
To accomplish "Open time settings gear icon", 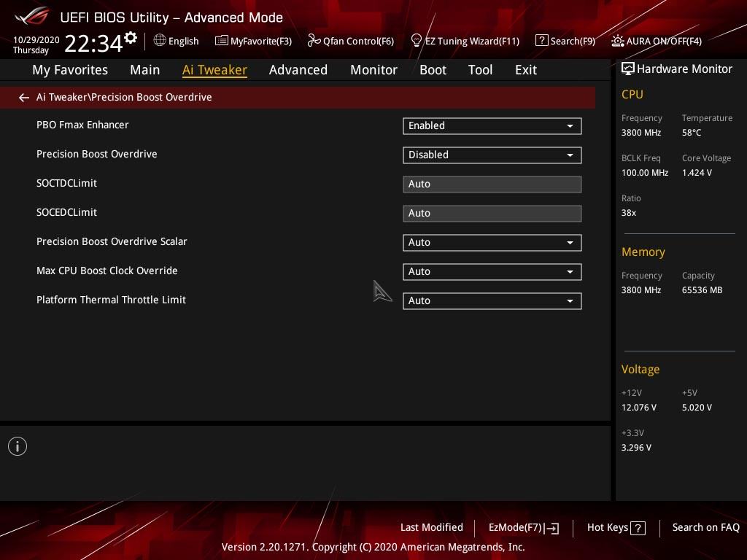I will pos(131,37).
